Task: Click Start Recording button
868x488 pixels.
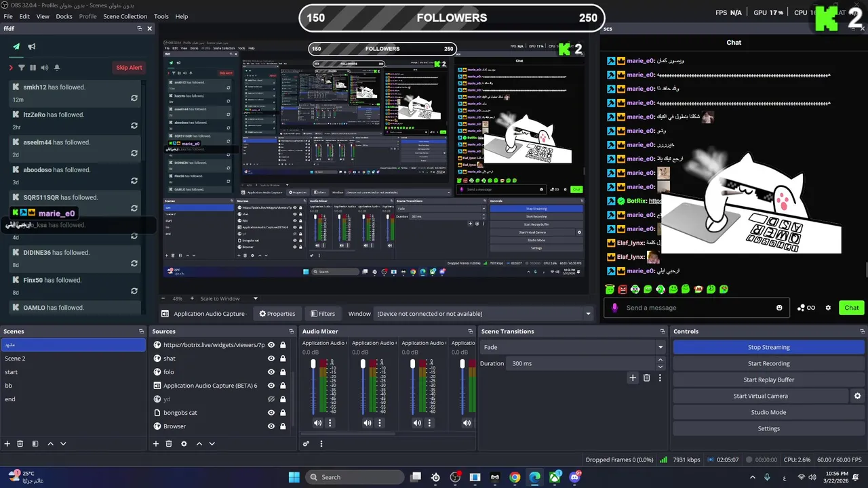Action: pyautogui.click(x=768, y=363)
